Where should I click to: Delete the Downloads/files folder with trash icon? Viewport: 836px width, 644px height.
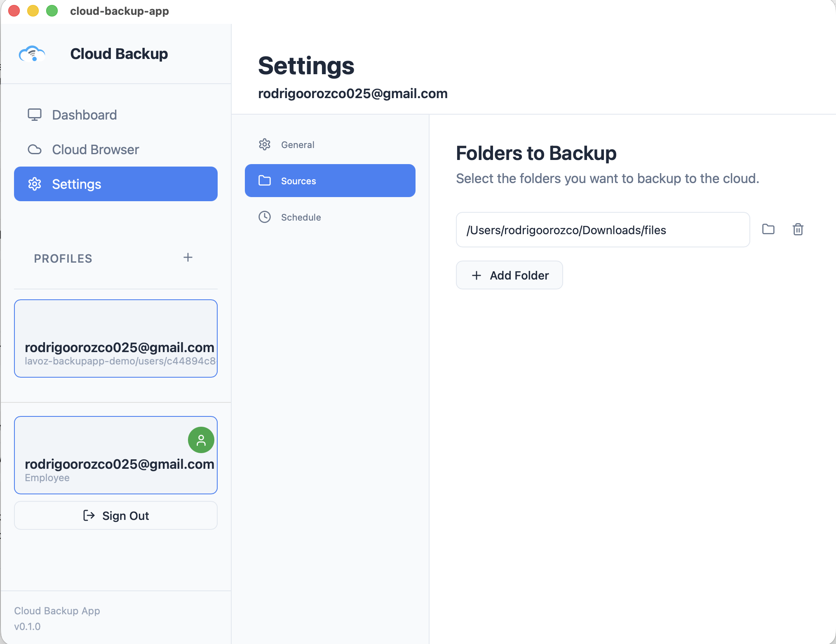[798, 230]
